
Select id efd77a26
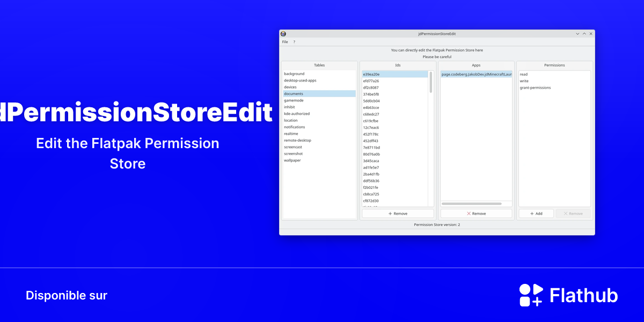tap(395, 81)
